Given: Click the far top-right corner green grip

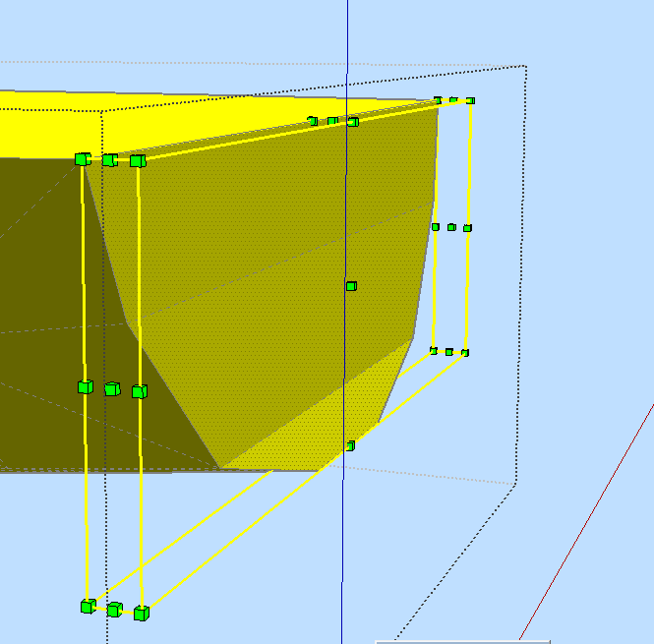Looking at the screenshot, I should point(471,100).
